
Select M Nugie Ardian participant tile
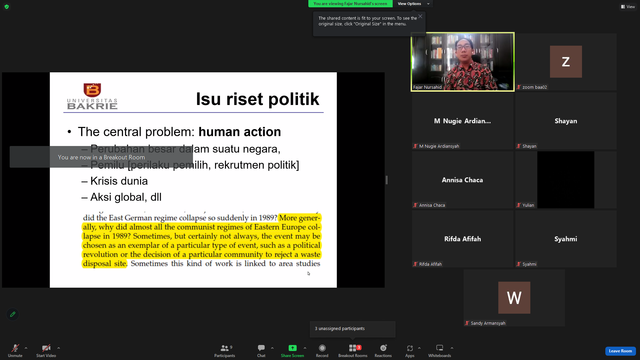462,121
